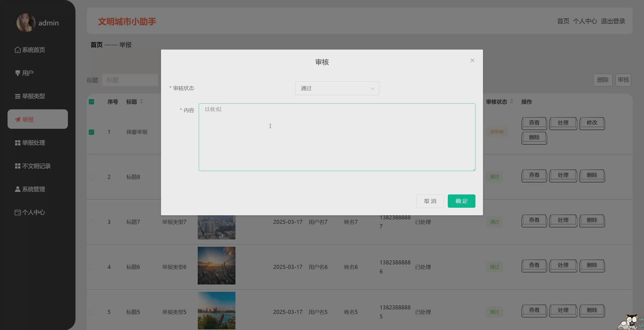Image resolution: width=644 pixels, height=330 pixels.
Task: Select the 系统首页 home icon in sidebar
Action: 17,50
